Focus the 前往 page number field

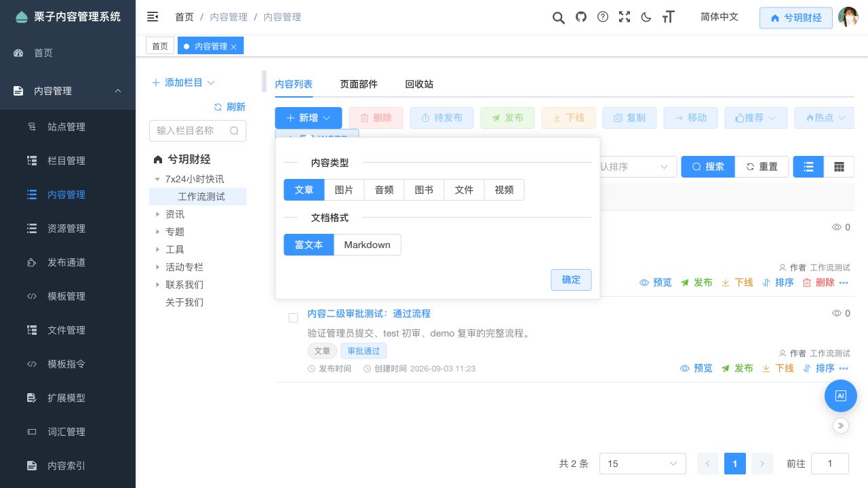point(830,464)
